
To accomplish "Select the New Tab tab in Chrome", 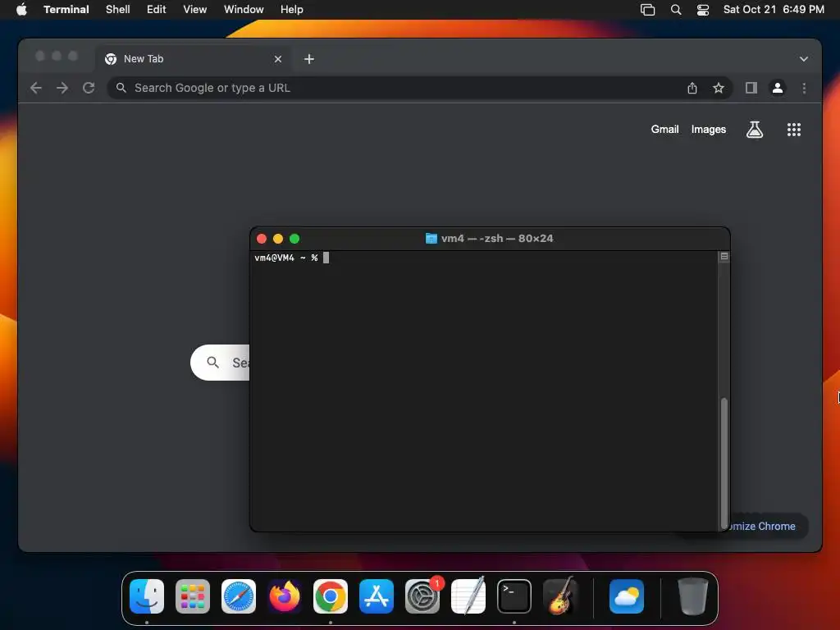I will [194, 59].
